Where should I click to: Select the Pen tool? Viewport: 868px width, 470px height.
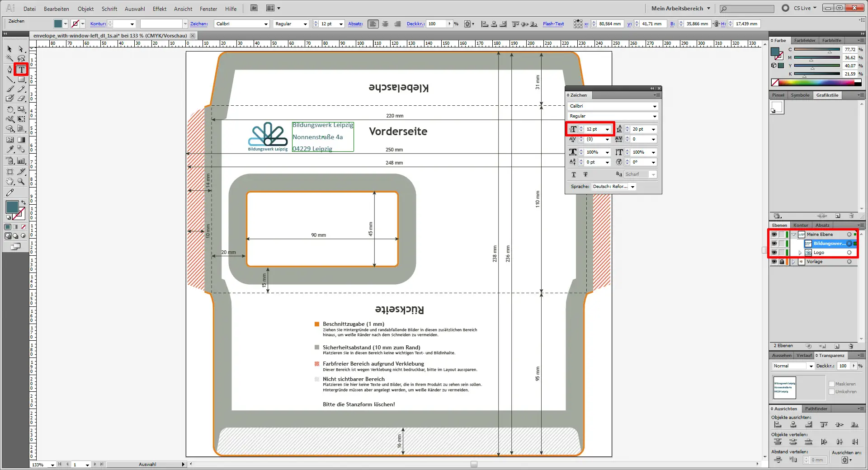[x=9, y=70]
